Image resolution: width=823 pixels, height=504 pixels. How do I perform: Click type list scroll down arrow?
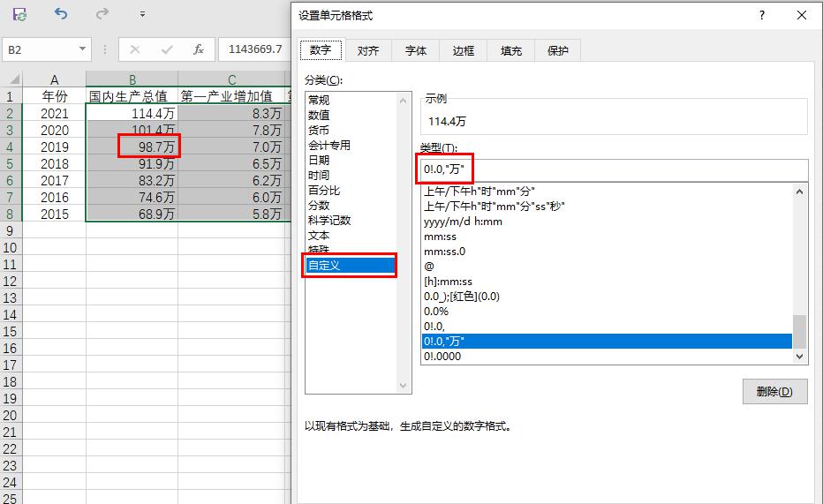tap(799, 357)
